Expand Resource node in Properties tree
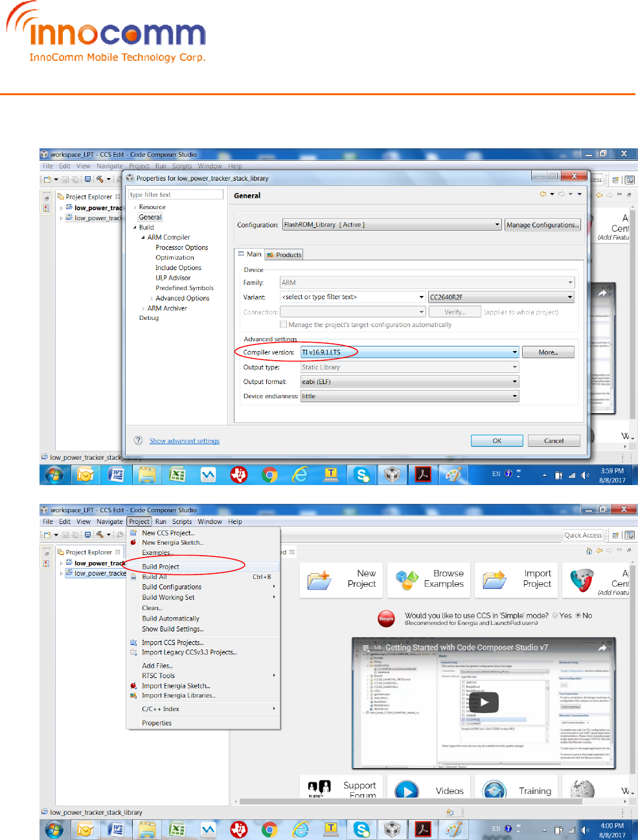 (x=135, y=207)
